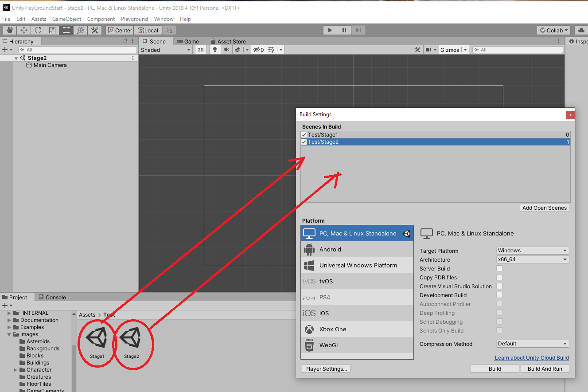Open Compression Method dropdown
The width and height of the screenshot is (588, 392).
point(533,344)
